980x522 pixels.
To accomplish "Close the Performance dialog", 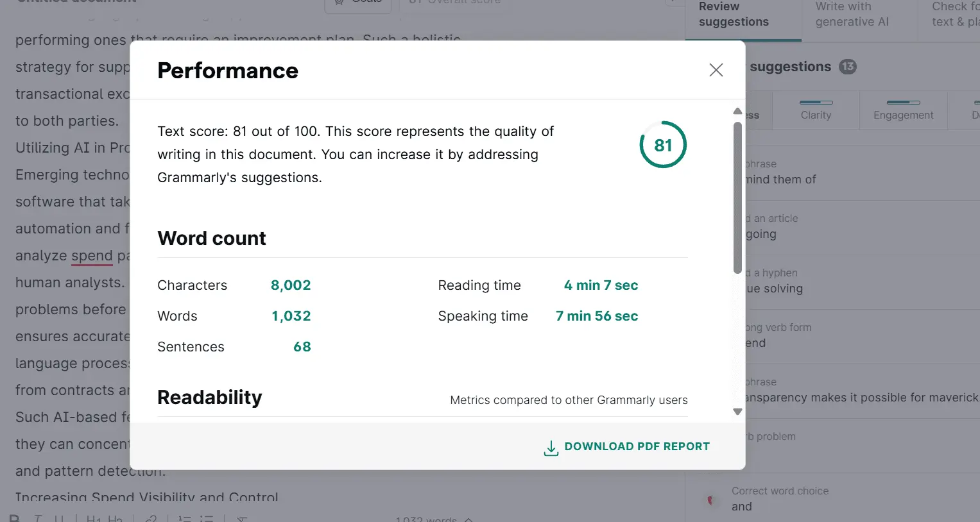I will (716, 70).
